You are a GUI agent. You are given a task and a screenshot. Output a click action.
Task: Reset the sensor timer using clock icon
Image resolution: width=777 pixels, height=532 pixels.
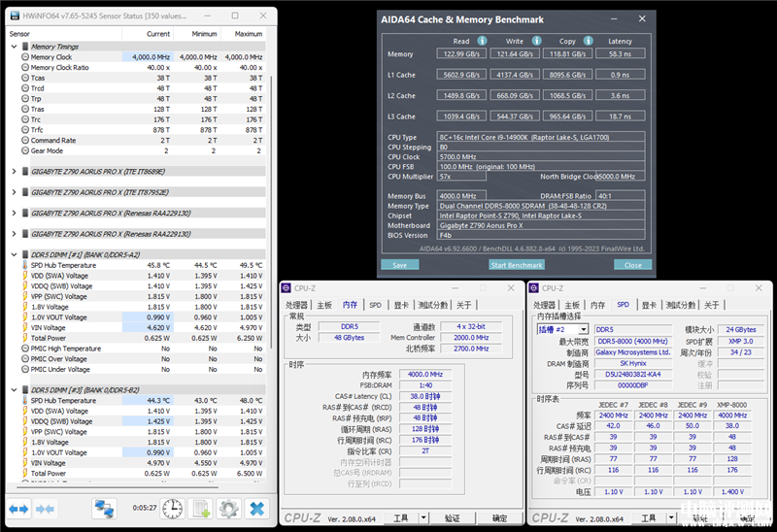172,509
